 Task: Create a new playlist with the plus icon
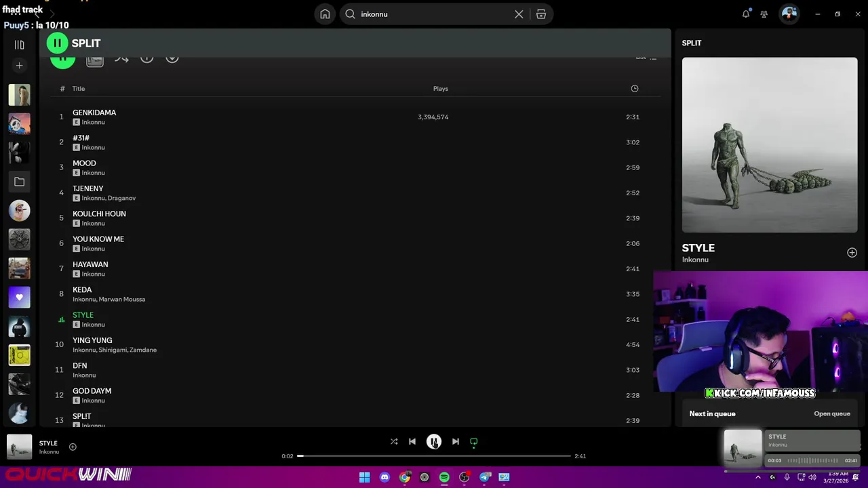pyautogui.click(x=19, y=66)
